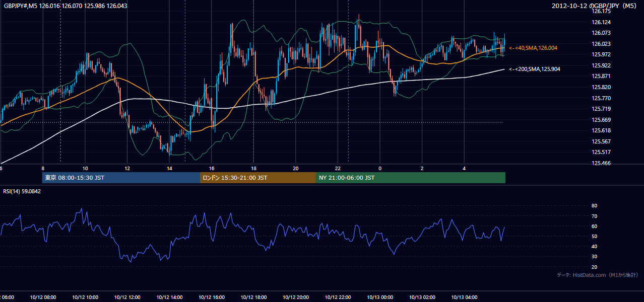The image size is (644, 302).
Task: Click RSI scale value 40
Action: click(594, 247)
